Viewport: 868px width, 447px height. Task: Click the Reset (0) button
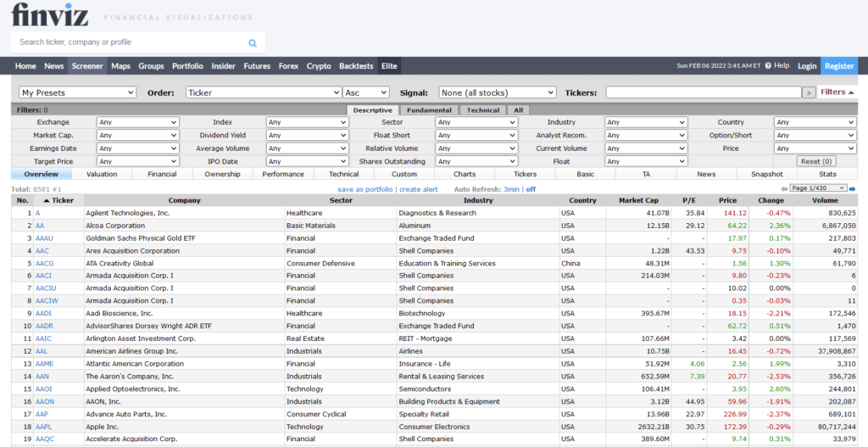[x=816, y=161]
